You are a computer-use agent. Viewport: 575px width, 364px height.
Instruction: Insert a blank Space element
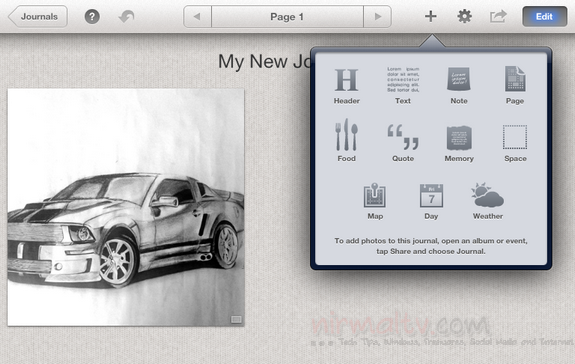pos(515,143)
